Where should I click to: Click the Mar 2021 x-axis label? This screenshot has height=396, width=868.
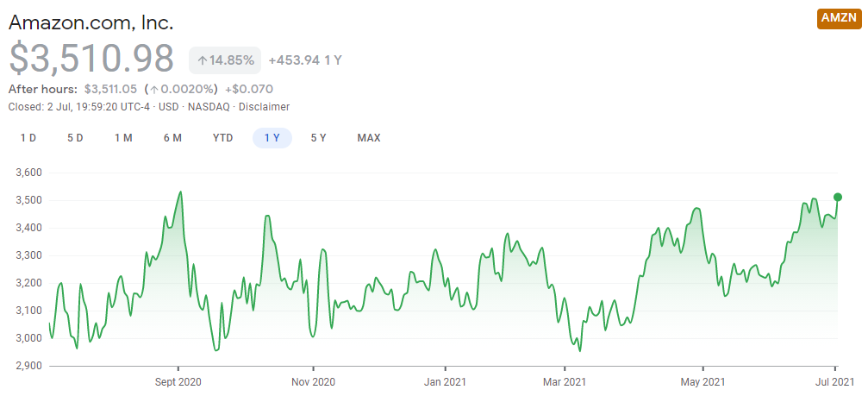point(565,382)
